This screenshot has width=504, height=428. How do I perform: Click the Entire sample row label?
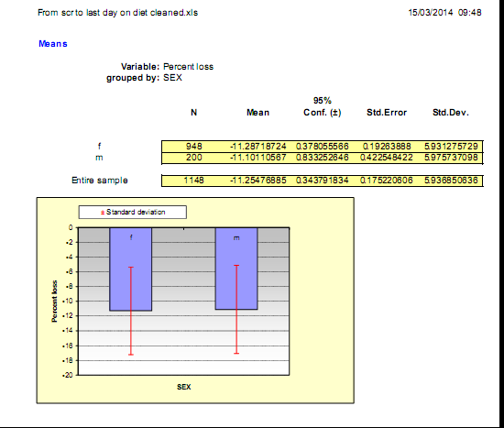pos(100,181)
